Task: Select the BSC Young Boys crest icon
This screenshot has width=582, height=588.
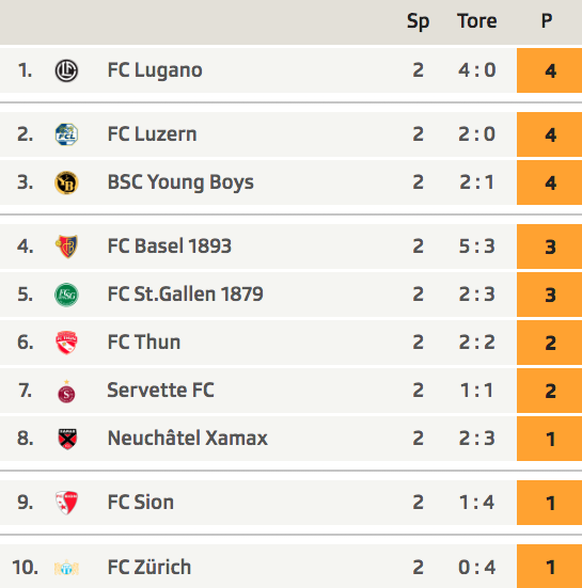Action: [x=66, y=183]
